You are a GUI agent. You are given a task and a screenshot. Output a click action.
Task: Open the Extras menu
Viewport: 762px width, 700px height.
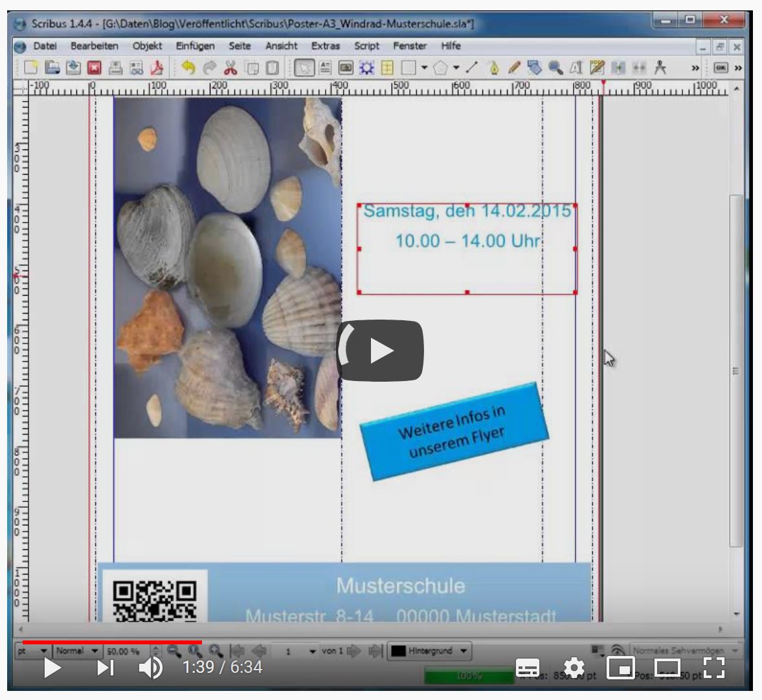pyautogui.click(x=325, y=46)
